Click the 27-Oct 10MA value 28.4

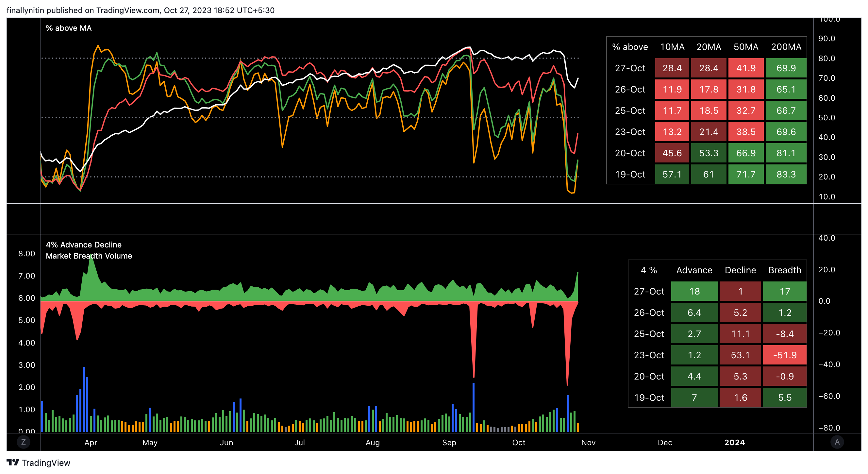[672, 68]
